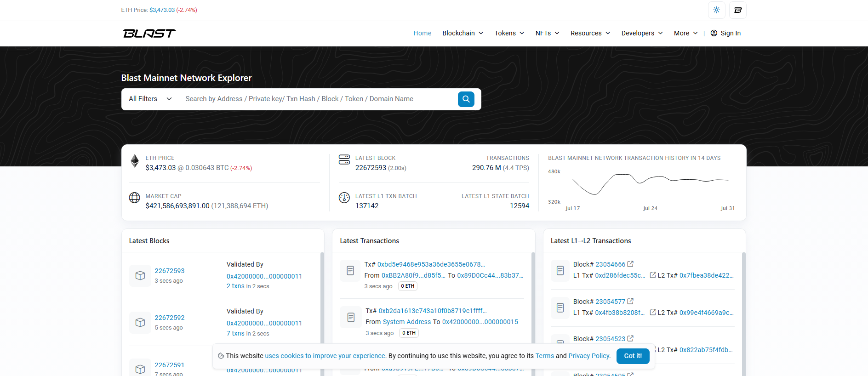Open block 22672592 link

click(x=170, y=318)
